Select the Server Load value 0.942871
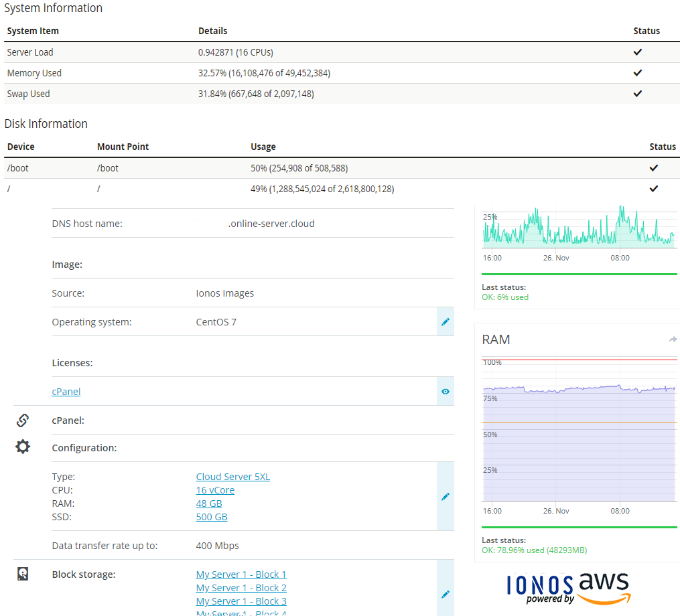The height and width of the screenshot is (616, 680). point(216,52)
